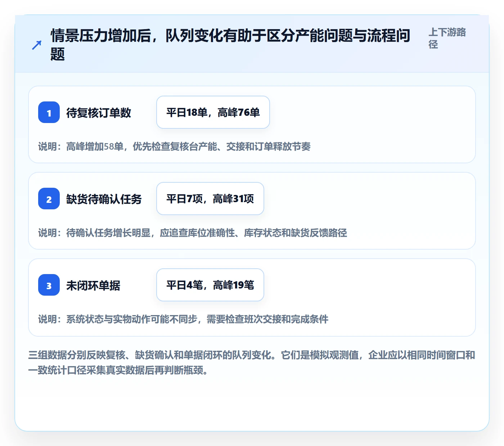This screenshot has width=504, height=446.
Task: Click the number 1 badge
Action: [x=49, y=112]
